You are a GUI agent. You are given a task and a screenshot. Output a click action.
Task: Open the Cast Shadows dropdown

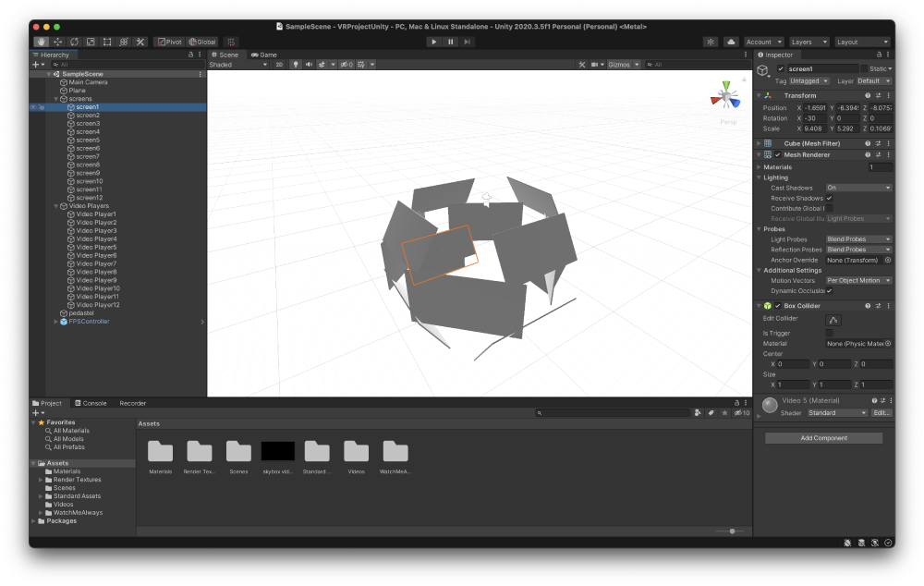click(858, 188)
